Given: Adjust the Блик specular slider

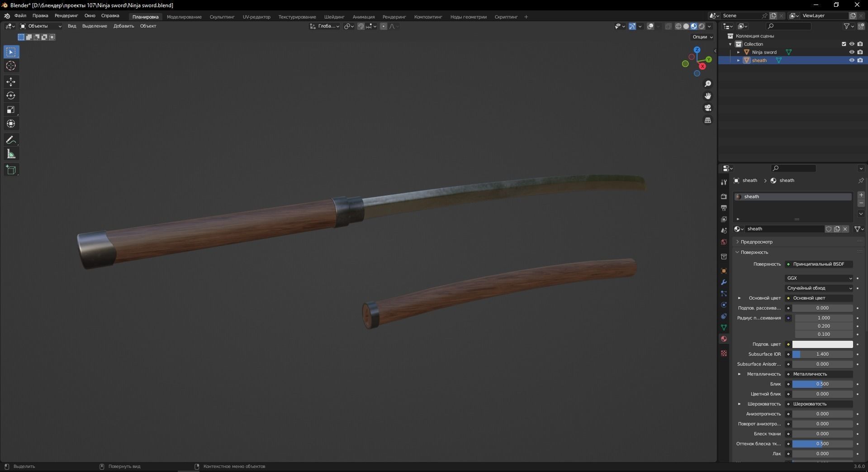Looking at the screenshot, I should [x=822, y=384].
